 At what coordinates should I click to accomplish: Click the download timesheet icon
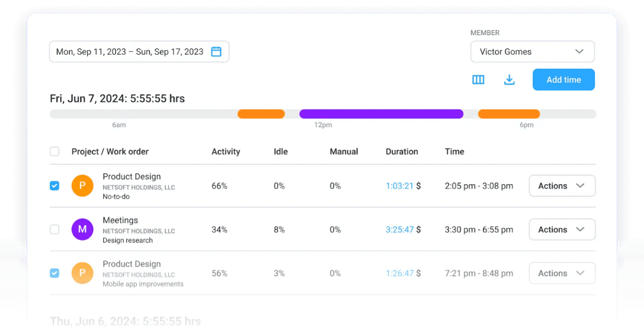point(509,80)
